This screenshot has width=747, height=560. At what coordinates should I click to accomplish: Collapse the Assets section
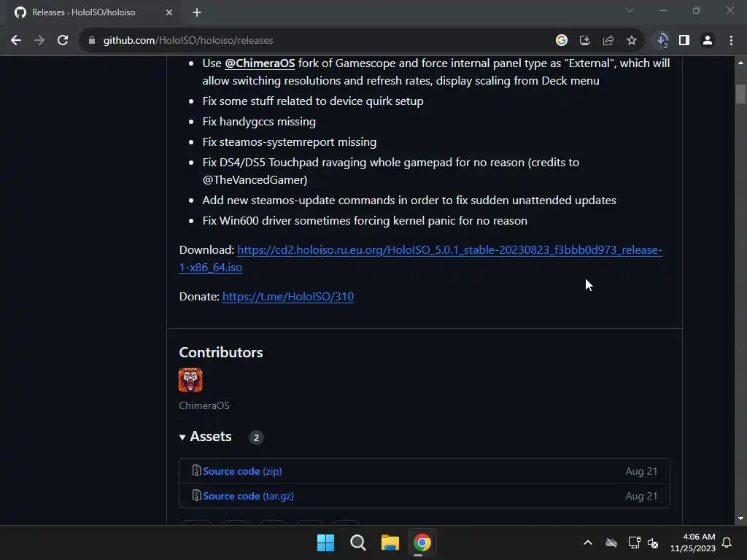click(x=205, y=437)
